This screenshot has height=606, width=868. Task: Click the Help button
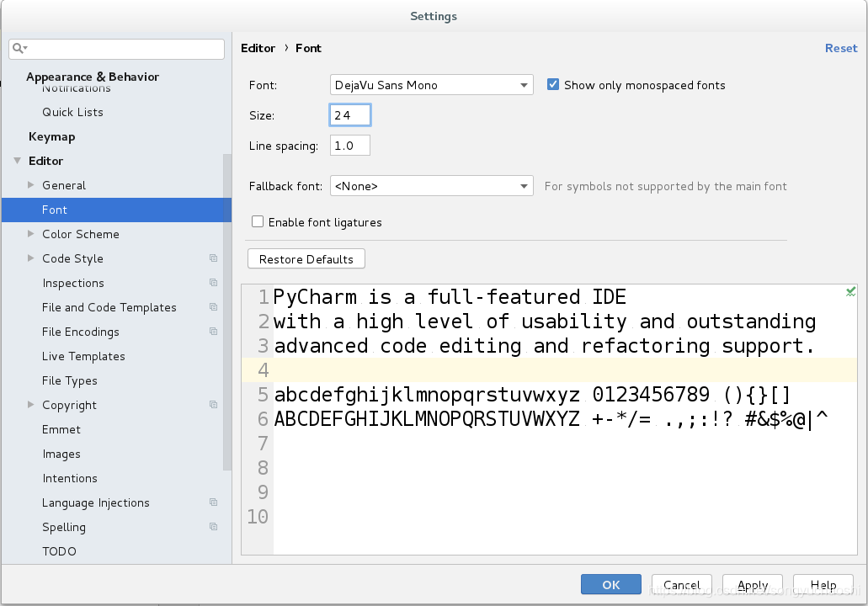pyautogui.click(x=823, y=584)
